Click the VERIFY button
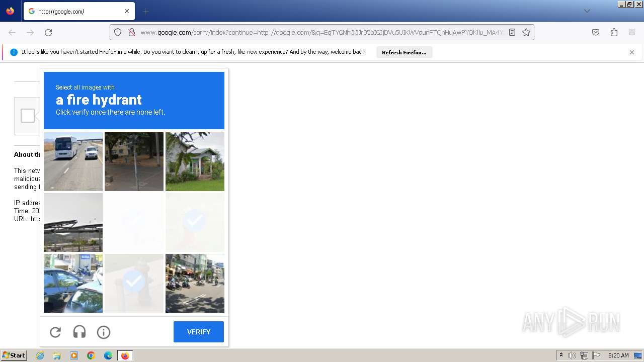 coord(199,332)
